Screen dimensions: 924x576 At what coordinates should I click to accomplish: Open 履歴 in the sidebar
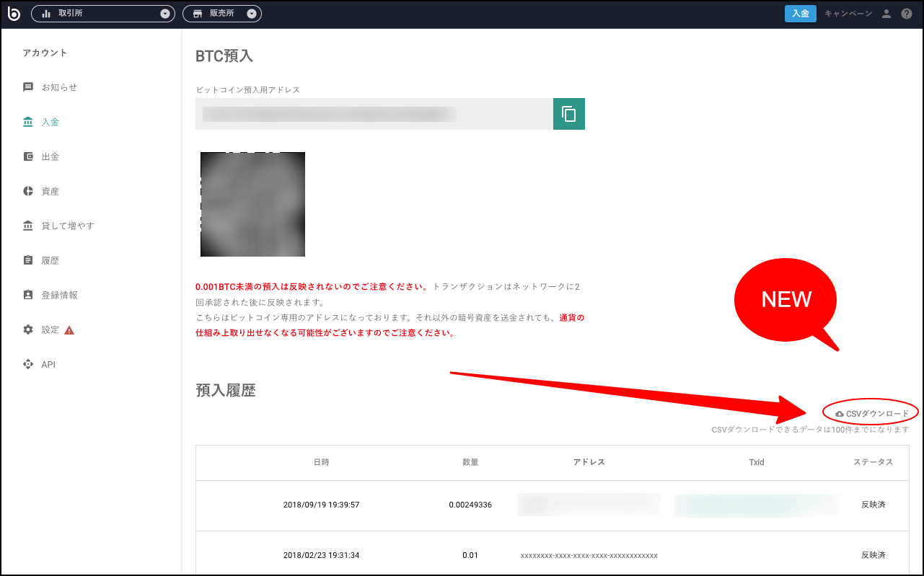(x=50, y=260)
